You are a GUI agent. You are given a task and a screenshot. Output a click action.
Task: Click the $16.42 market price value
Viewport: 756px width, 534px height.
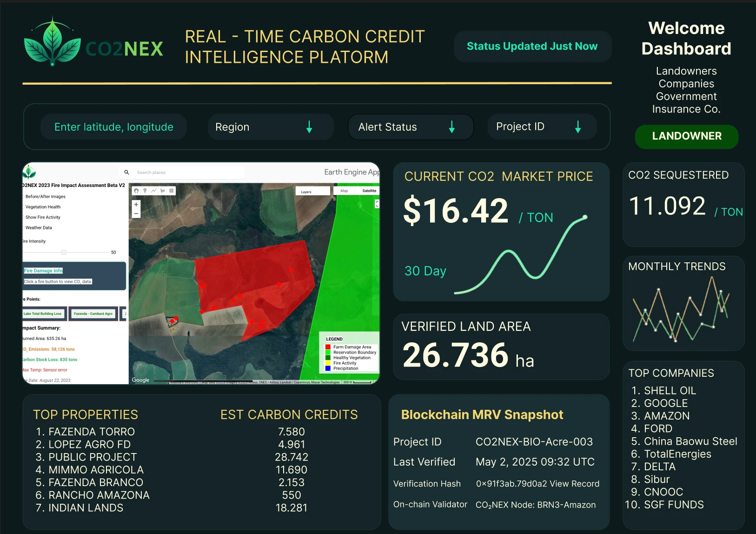pos(456,211)
